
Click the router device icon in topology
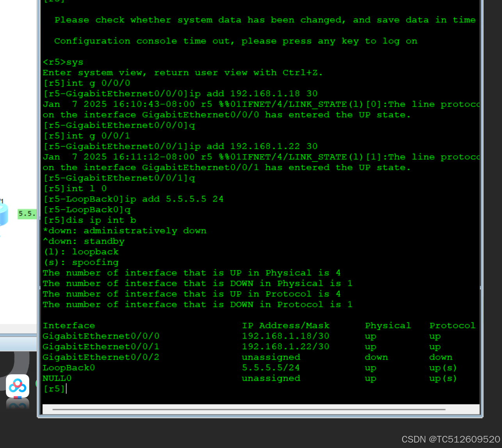pos(3,215)
